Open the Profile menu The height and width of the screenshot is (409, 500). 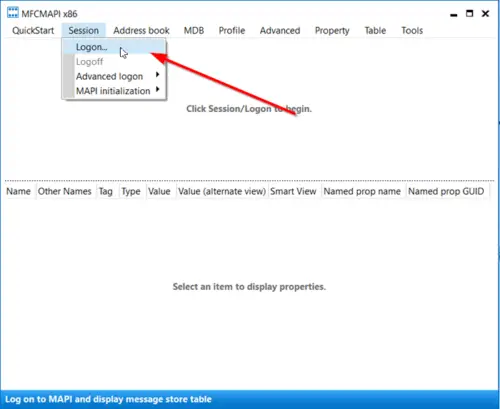tap(232, 31)
